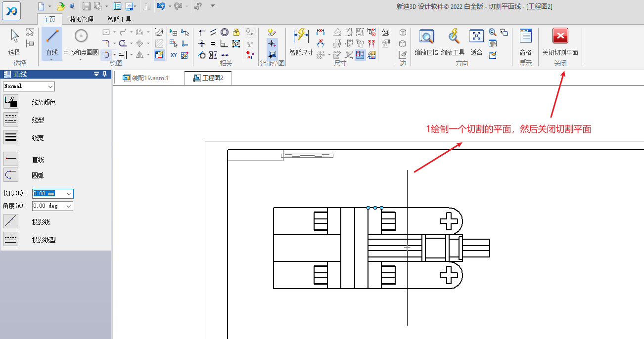644x339 pixels.
Task: Switch to the 数据管理 ribbon tab
Action: coord(81,20)
